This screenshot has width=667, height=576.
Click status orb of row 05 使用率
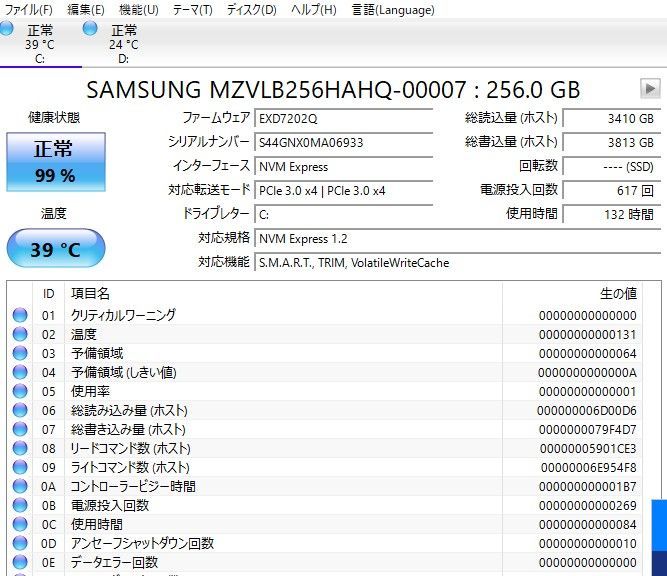click(20, 391)
